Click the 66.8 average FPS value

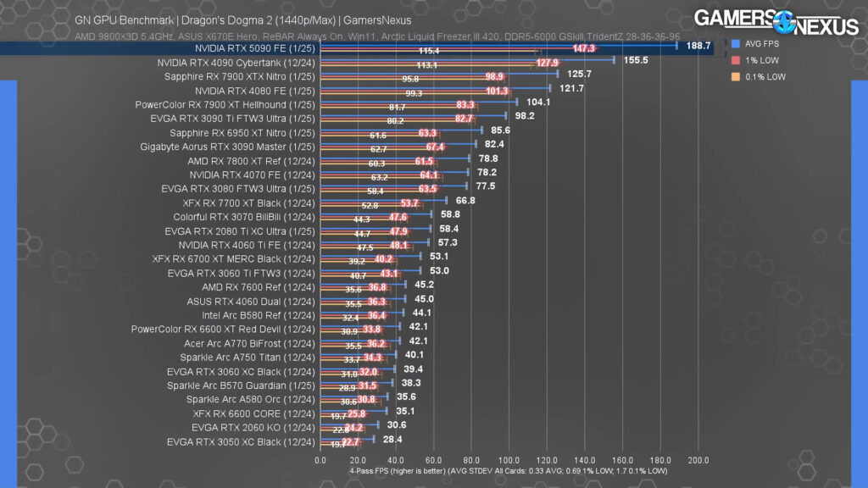click(x=465, y=201)
